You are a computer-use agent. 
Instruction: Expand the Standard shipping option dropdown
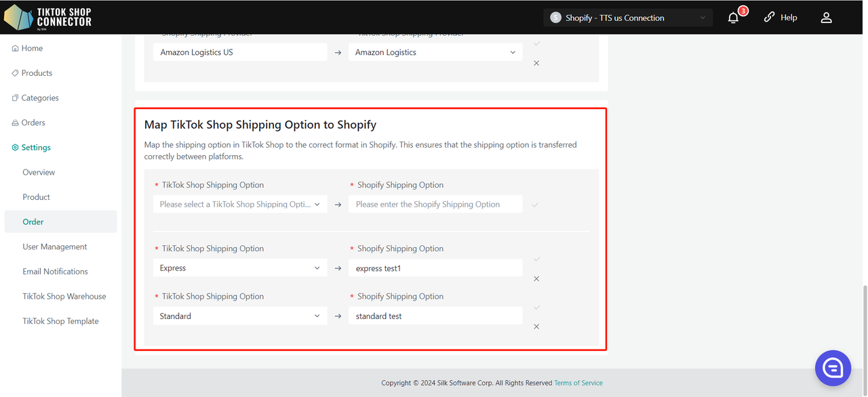(239, 316)
